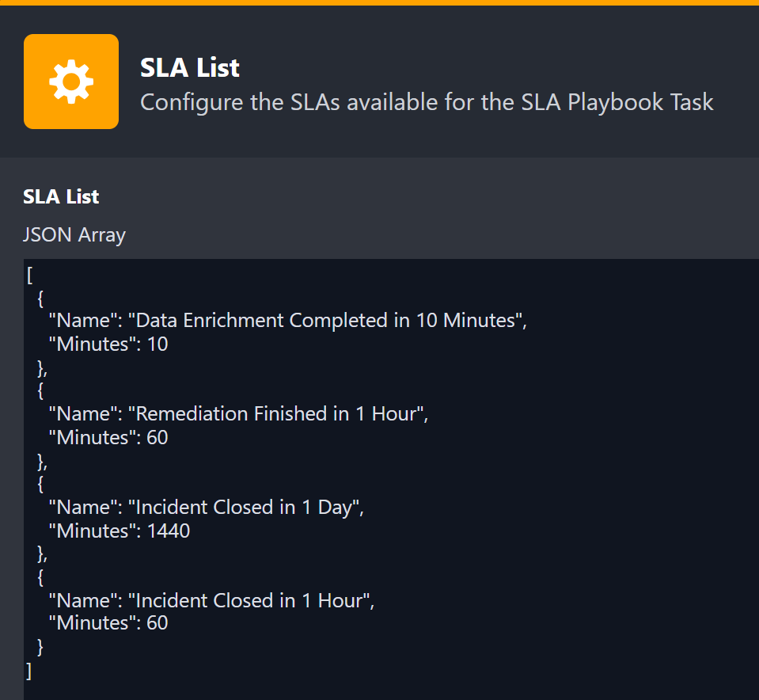Click the bold SLA List field label
The width and height of the screenshot is (759, 700).
coord(61,197)
